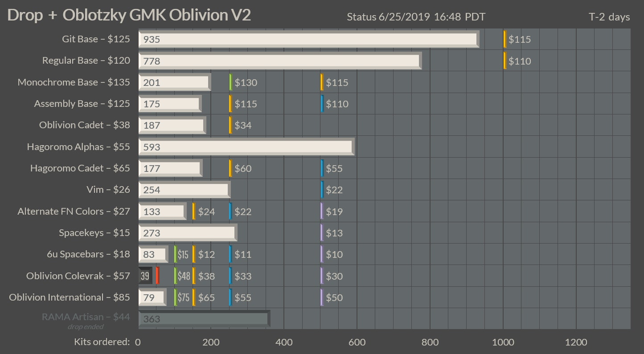This screenshot has height=354, width=644.
Task: Click the dark Oblivion Colevrak bar showing 39
Action: (145, 276)
